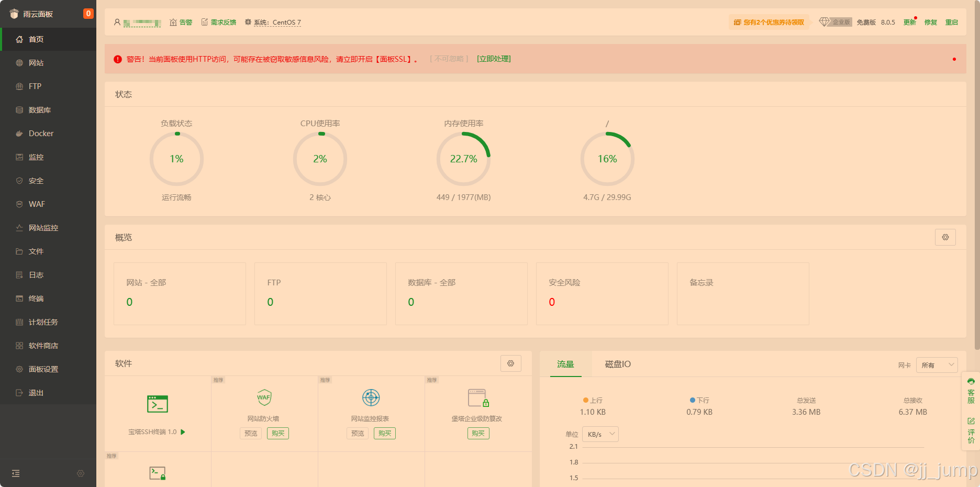Collapse sidebar with bottom menu icon
The height and width of the screenshot is (487, 980).
(x=16, y=473)
